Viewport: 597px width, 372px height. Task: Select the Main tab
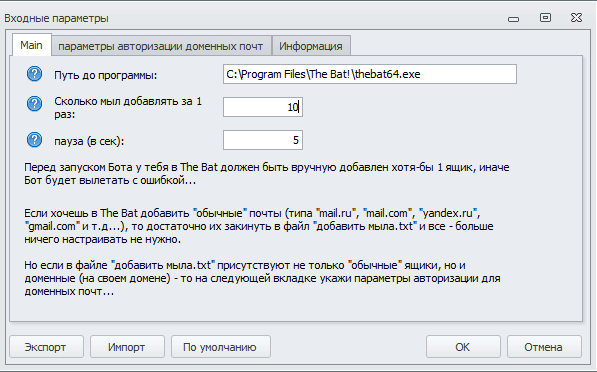(31, 45)
